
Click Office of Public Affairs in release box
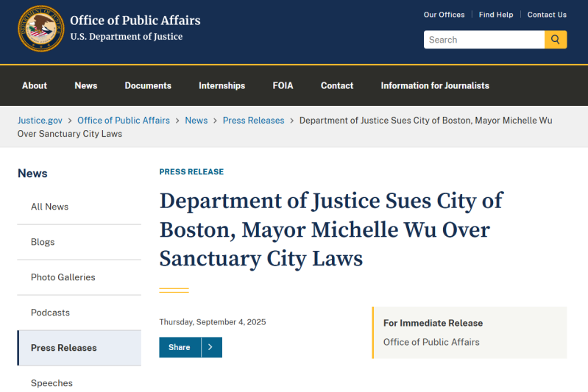[431, 342]
